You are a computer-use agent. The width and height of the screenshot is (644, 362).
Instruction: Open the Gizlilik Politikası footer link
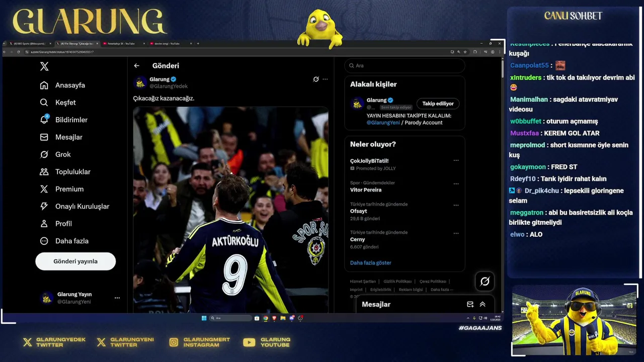[x=397, y=282]
